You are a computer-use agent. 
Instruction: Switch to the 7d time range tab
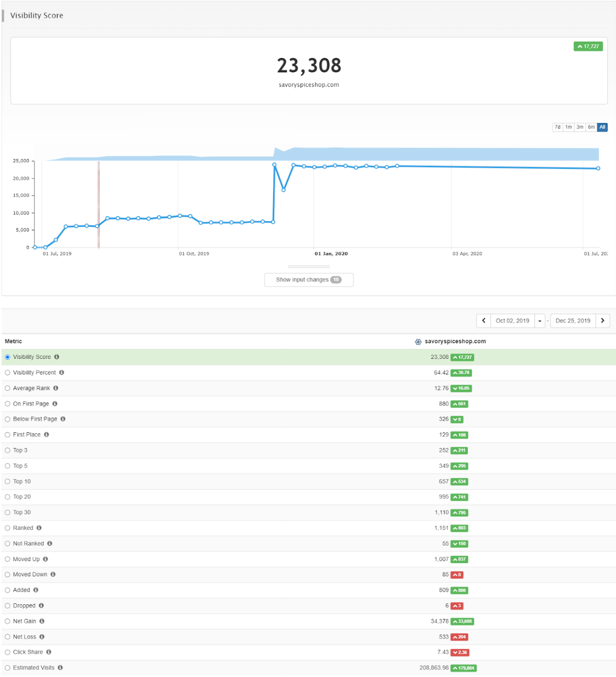(x=557, y=127)
